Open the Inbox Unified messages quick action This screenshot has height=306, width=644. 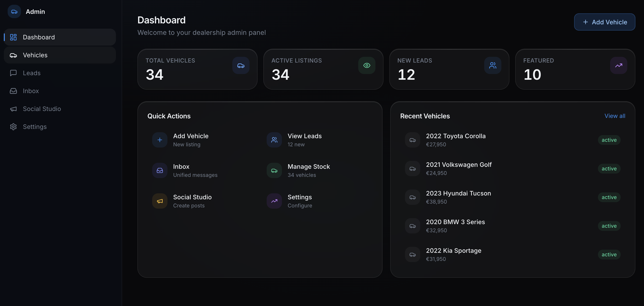point(203,170)
